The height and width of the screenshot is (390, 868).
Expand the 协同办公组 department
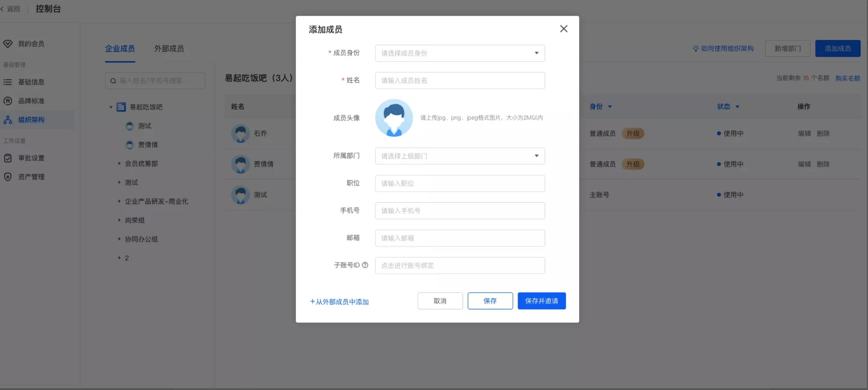(119, 239)
